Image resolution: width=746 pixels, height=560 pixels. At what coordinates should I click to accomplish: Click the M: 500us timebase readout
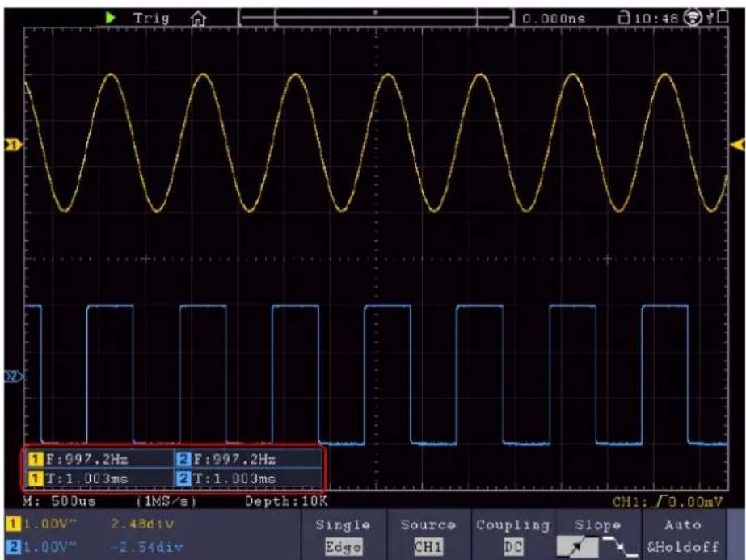[x=59, y=502]
